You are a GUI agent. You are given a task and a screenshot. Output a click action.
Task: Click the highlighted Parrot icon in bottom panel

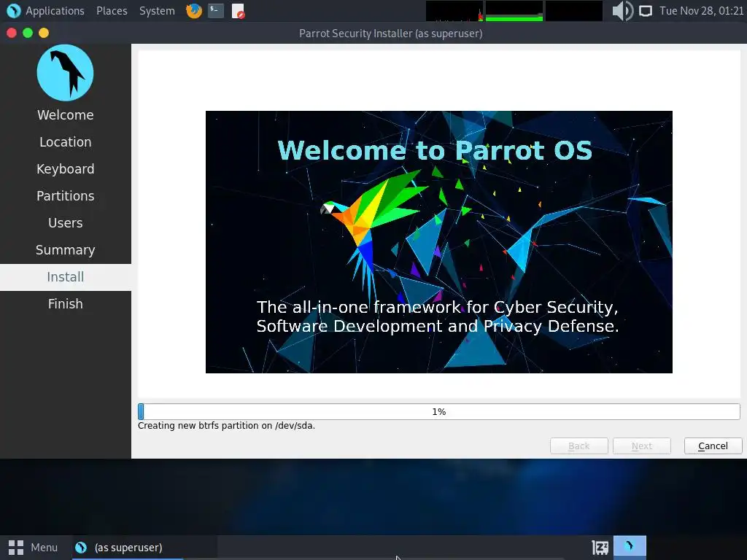(x=630, y=546)
